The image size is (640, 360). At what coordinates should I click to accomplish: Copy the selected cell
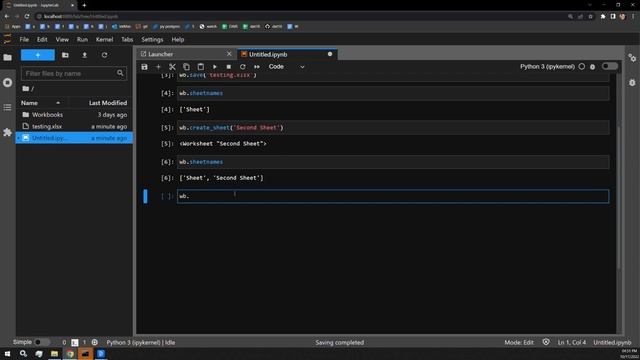tap(187, 67)
